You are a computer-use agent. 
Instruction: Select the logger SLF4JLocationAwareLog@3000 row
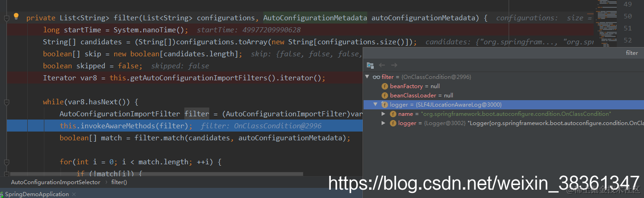tap(503, 105)
